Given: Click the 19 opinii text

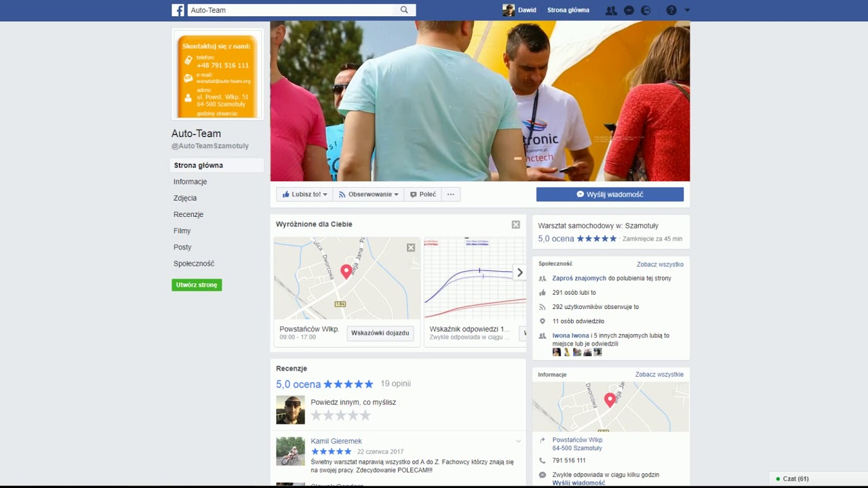Looking at the screenshot, I should pos(395,384).
